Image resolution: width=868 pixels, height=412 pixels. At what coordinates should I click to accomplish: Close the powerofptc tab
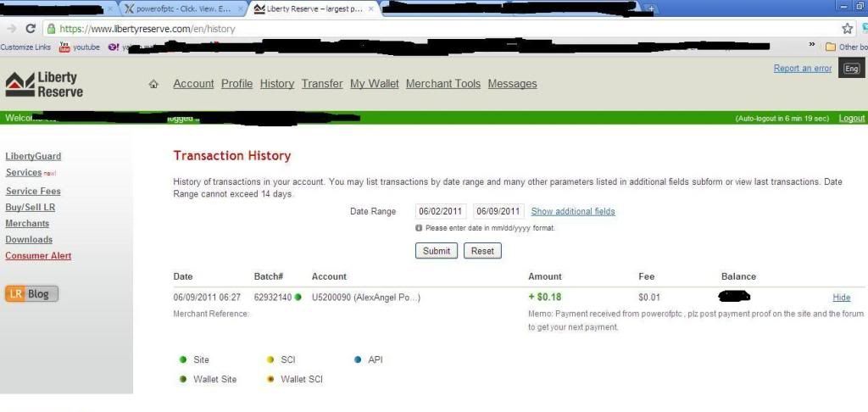click(x=240, y=9)
